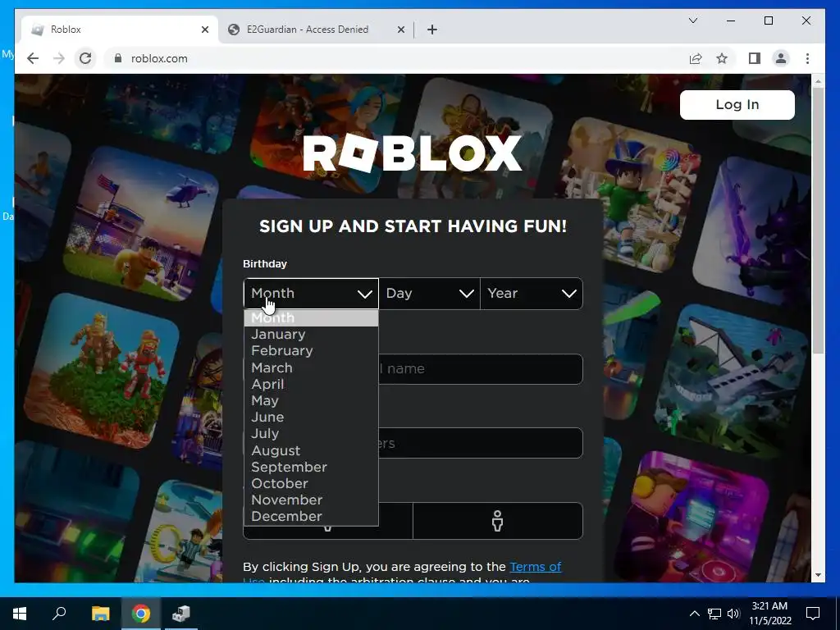The height and width of the screenshot is (630, 840).
Task: Close the E2Guardian Access Denied tab
Action: coord(400,30)
